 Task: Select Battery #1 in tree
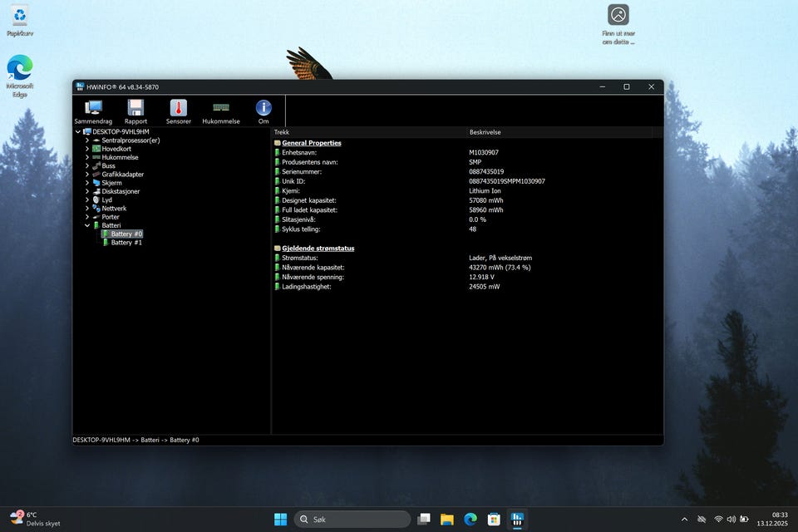(x=126, y=243)
